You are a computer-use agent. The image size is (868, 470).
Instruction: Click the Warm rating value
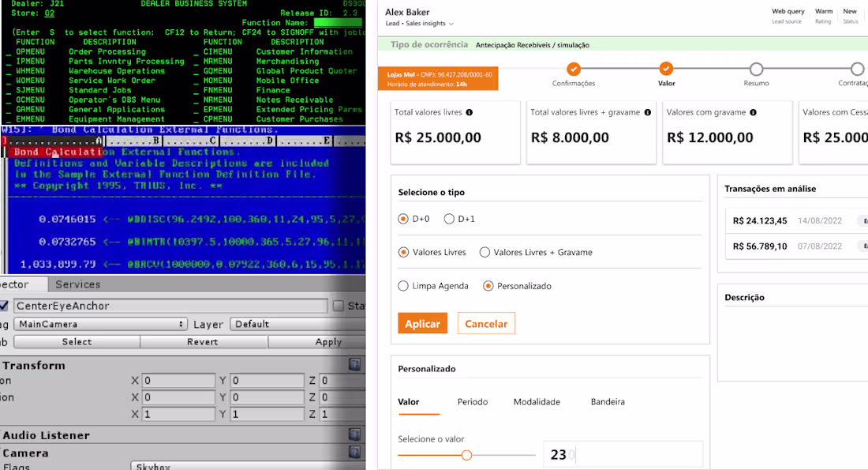tap(824, 11)
